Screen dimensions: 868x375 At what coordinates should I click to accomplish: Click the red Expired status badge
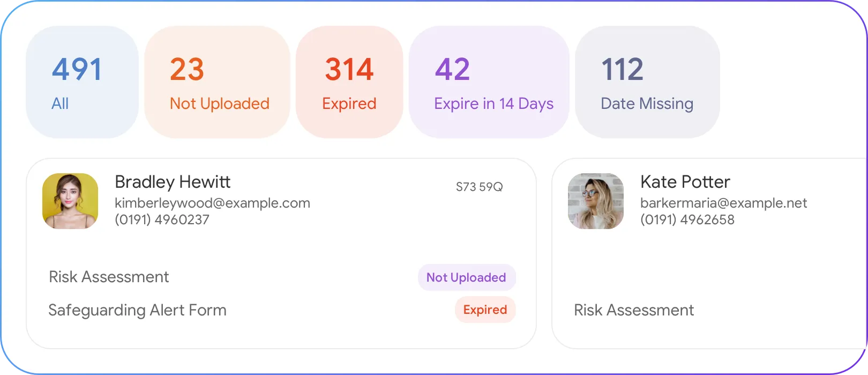(485, 310)
